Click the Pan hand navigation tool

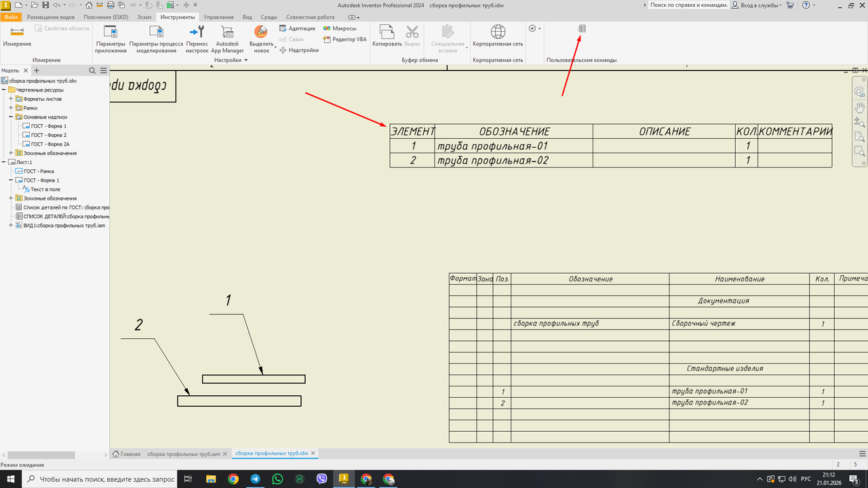[860, 107]
